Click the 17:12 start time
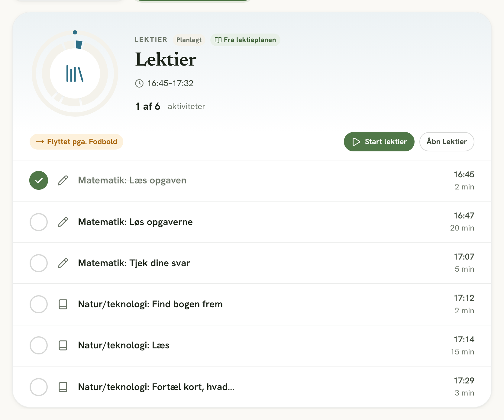This screenshot has height=420, width=504. point(464,298)
